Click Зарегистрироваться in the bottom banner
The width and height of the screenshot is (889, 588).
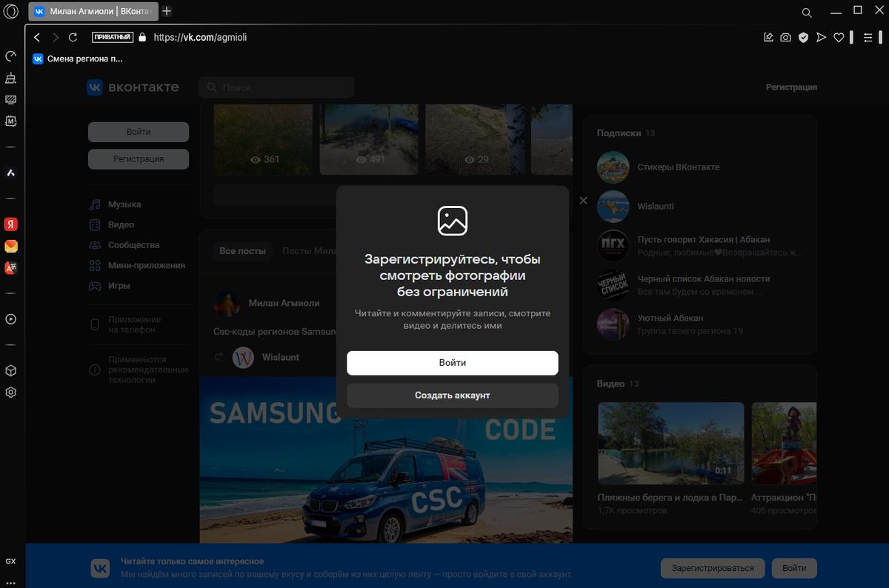713,569
